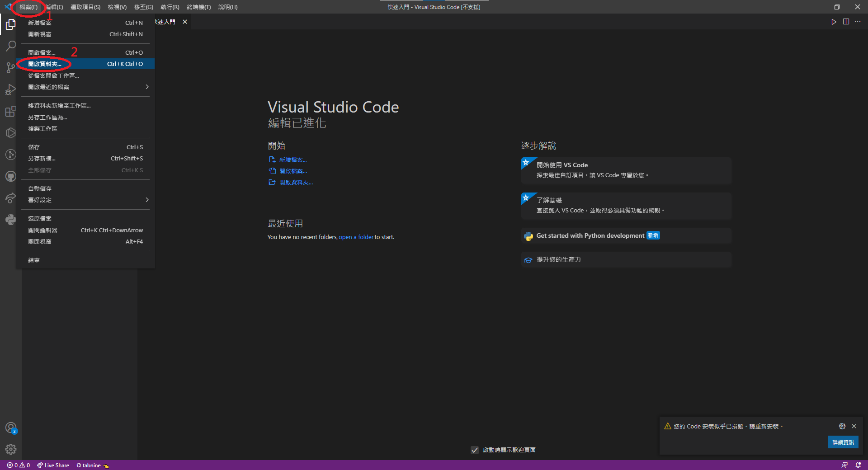
Task: Open the Search view in activity bar
Action: (x=10, y=46)
